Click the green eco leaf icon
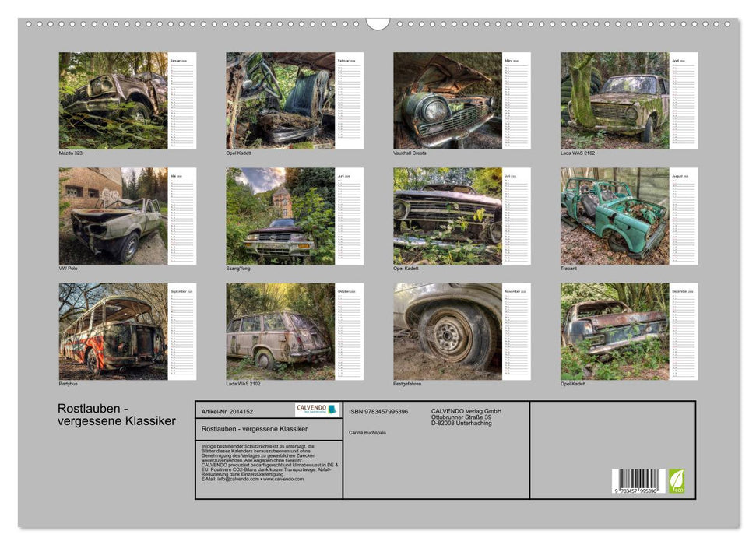Viewport: 756px width, 545px height. (677, 480)
